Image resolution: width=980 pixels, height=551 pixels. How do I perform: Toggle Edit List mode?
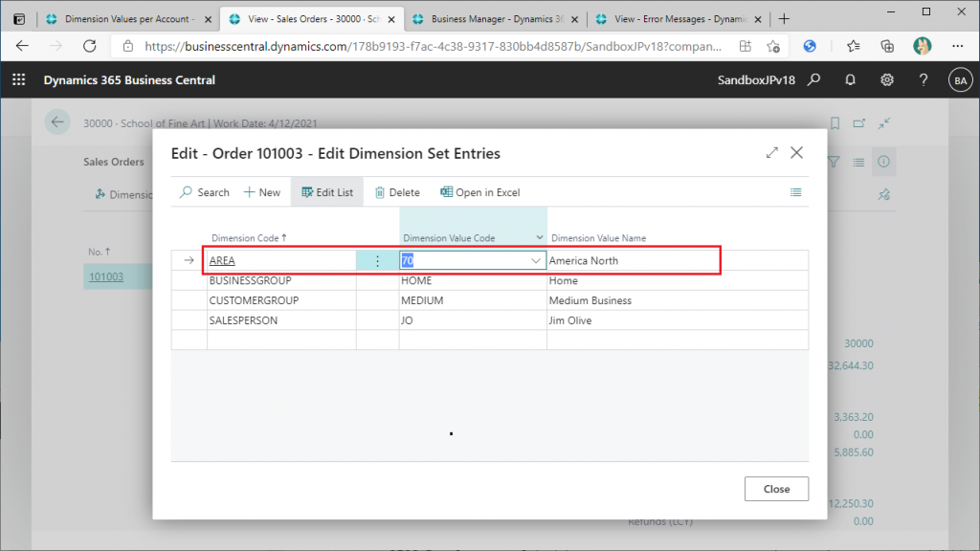[x=327, y=192]
